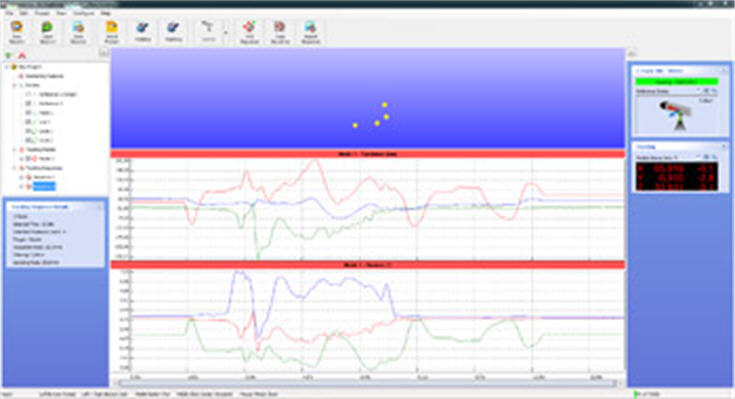This screenshot has width=735, height=399.
Task: Click the green indicator in the status bar
Action: (x=635, y=394)
